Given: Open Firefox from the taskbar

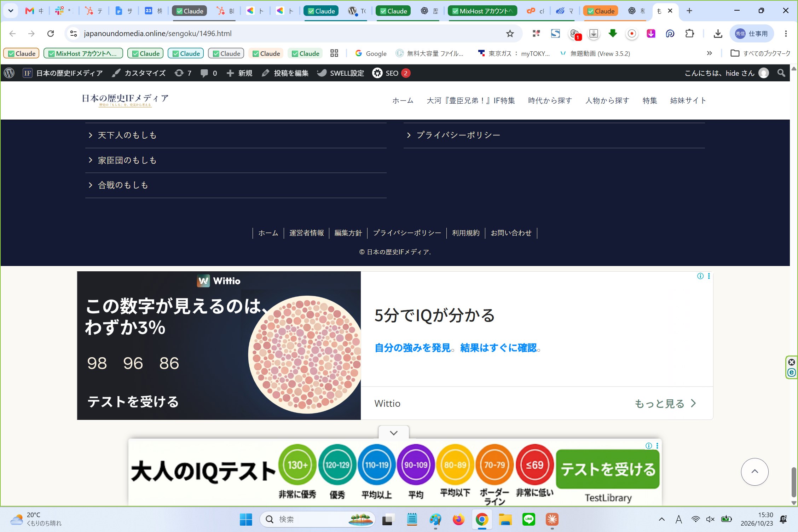Looking at the screenshot, I should (458, 519).
